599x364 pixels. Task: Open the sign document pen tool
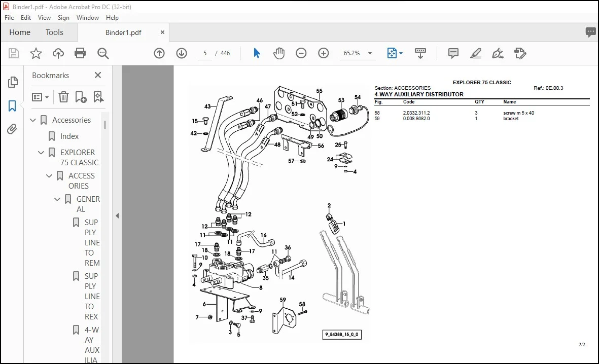point(498,53)
